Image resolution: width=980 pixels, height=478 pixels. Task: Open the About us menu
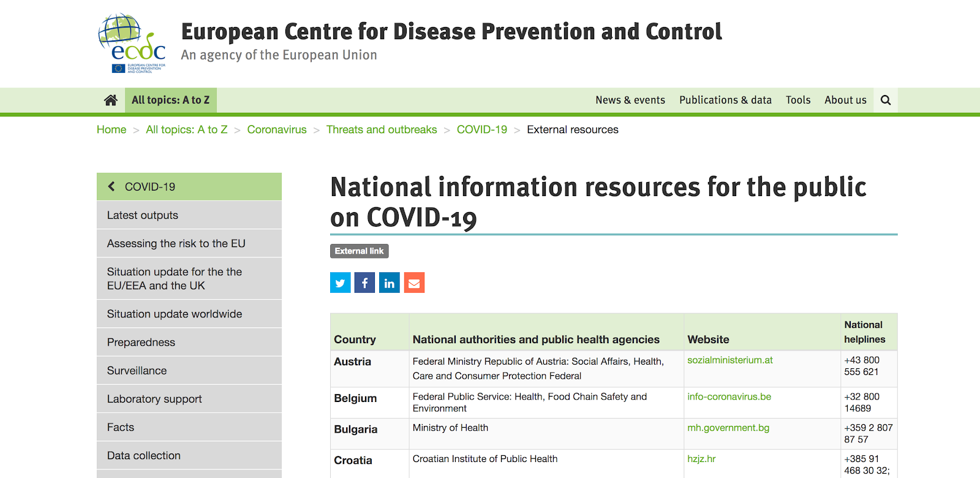coord(845,100)
